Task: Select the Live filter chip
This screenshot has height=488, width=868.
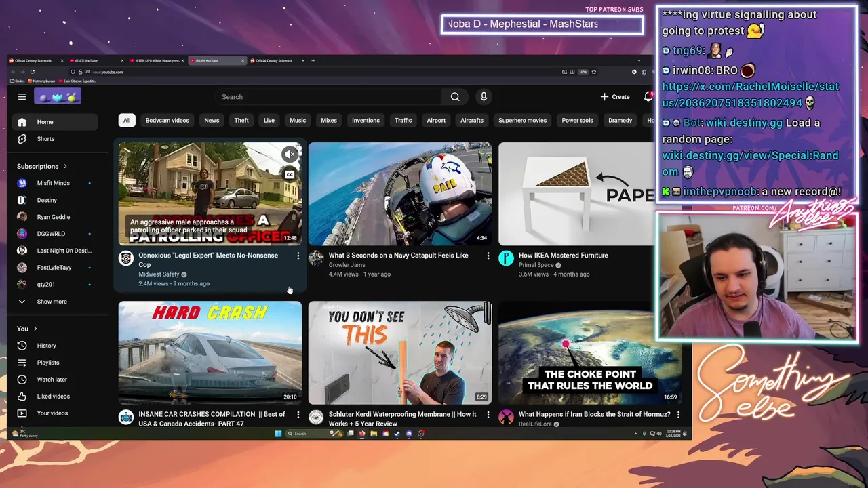Action: (x=269, y=120)
